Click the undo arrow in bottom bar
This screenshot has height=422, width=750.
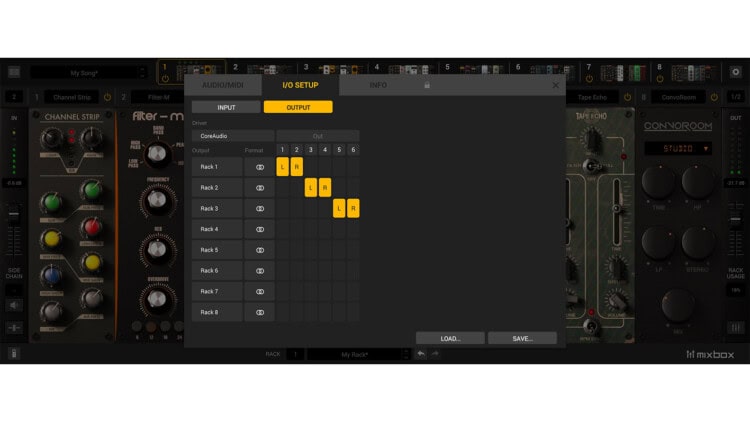pyautogui.click(x=420, y=354)
